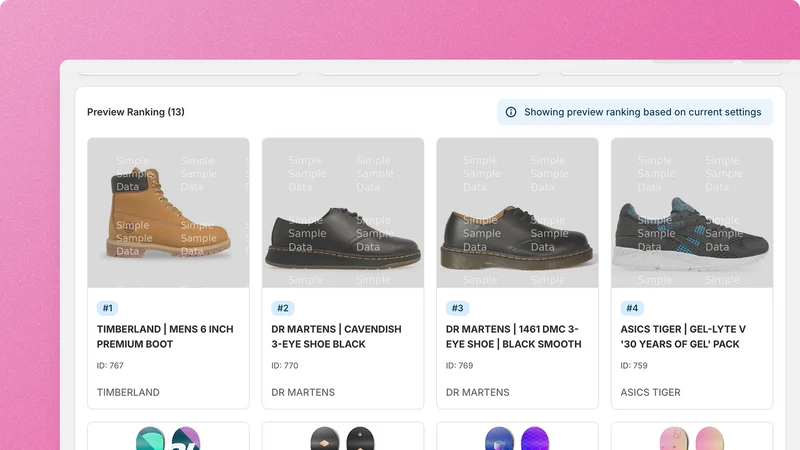Click the #4 rank badge
This screenshot has height=450, width=800.
632,308
